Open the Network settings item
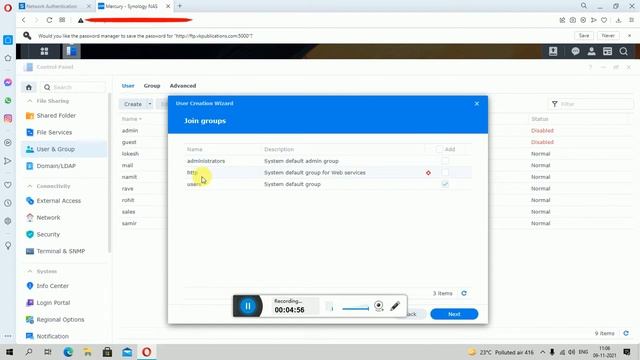Image resolution: width=640 pixels, height=360 pixels. (48, 218)
